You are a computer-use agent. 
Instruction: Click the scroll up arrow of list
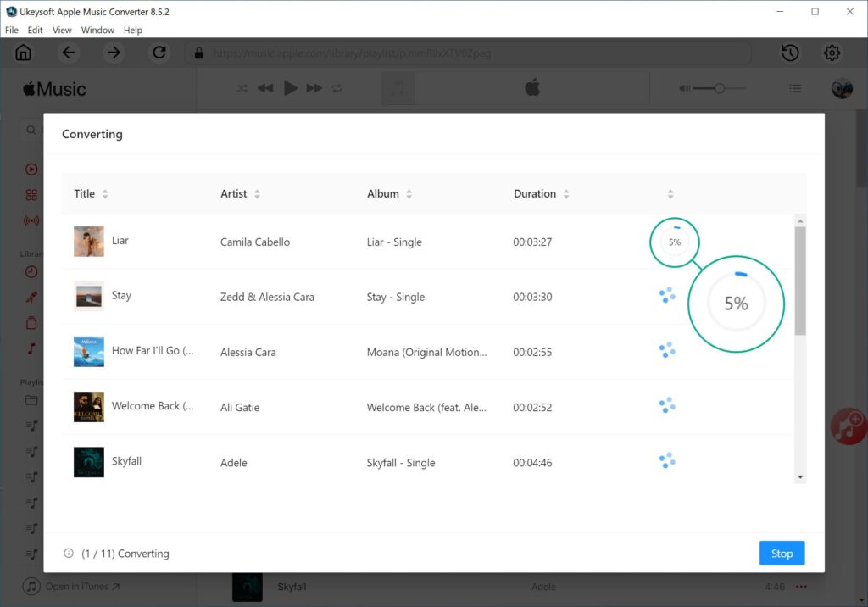point(800,221)
